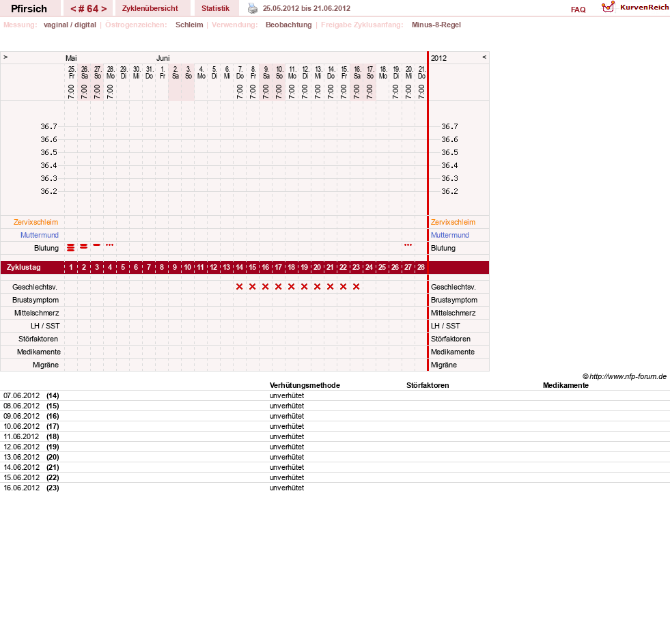Click the Geschlechtsv. X on cycle day 18
The height and width of the screenshot is (644, 670).
292,287
